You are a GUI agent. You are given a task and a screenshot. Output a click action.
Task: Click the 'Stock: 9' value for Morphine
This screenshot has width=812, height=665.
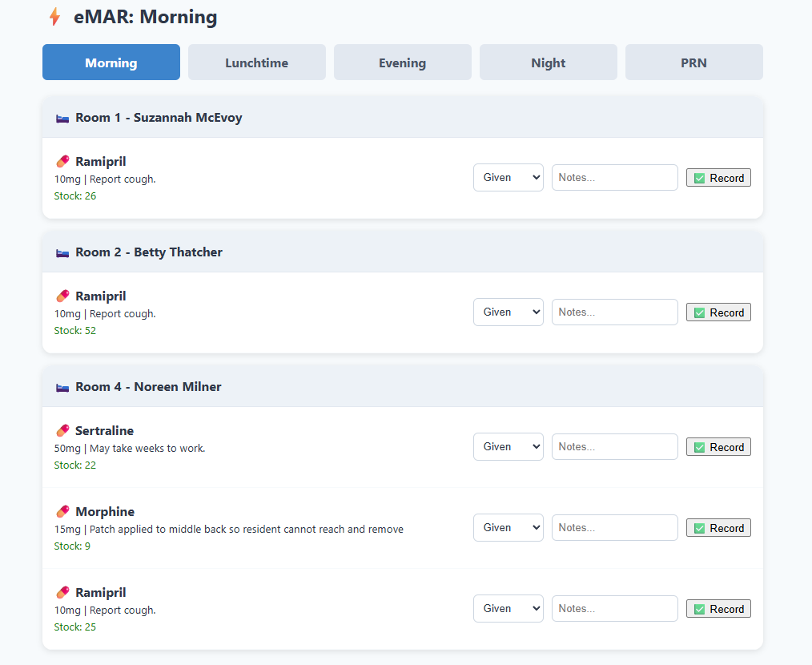[72, 546]
